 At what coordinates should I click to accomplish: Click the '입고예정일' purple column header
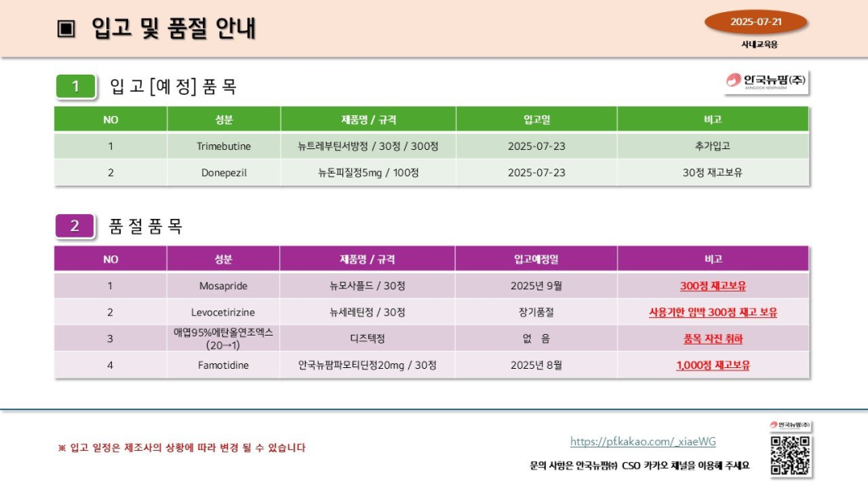pos(536,259)
